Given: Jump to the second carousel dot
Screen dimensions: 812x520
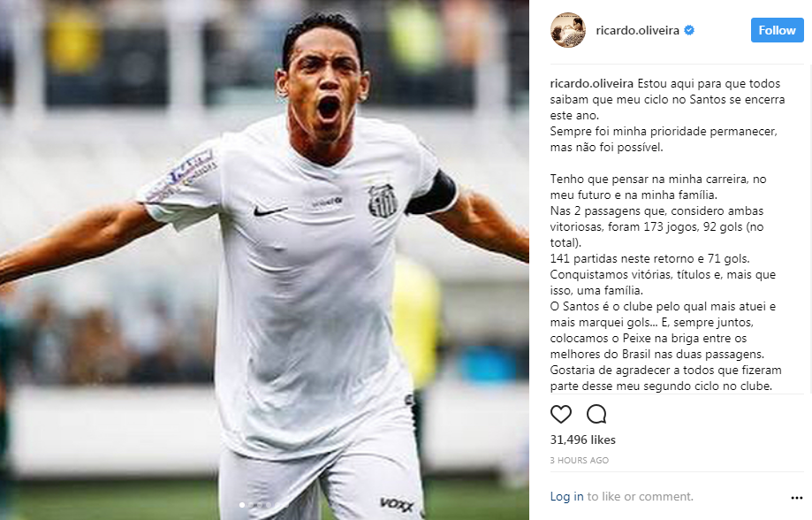Looking at the screenshot, I should coord(251,504).
